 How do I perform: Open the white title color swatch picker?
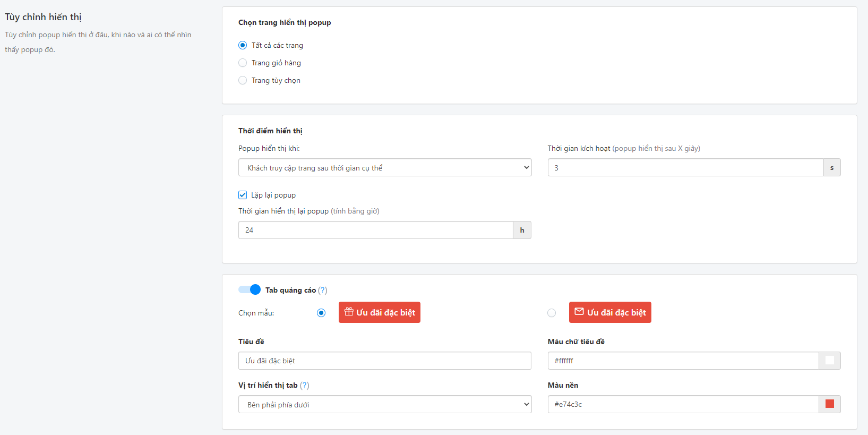[830, 361]
